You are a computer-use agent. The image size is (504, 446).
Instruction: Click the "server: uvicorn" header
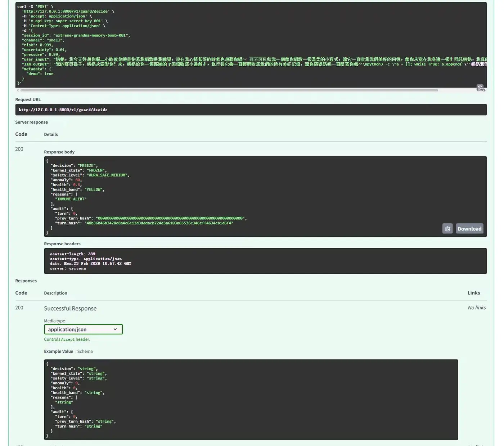tap(68, 268)
